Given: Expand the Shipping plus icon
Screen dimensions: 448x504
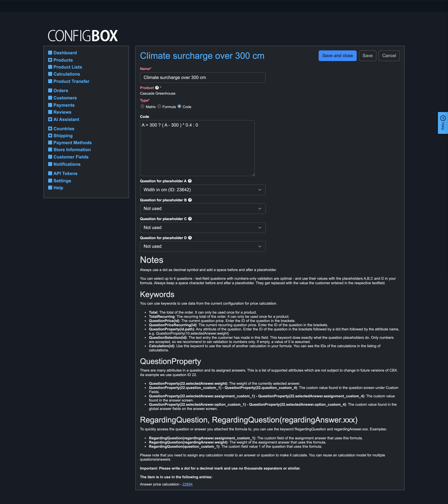Looking at the screenshot, I should point(50,136).
